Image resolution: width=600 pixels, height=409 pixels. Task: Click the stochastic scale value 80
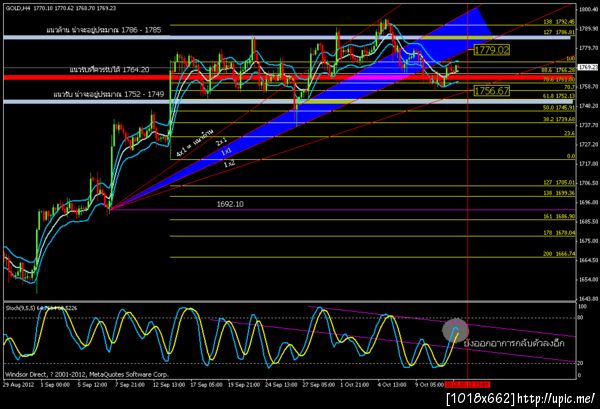[x=580, y=318]
